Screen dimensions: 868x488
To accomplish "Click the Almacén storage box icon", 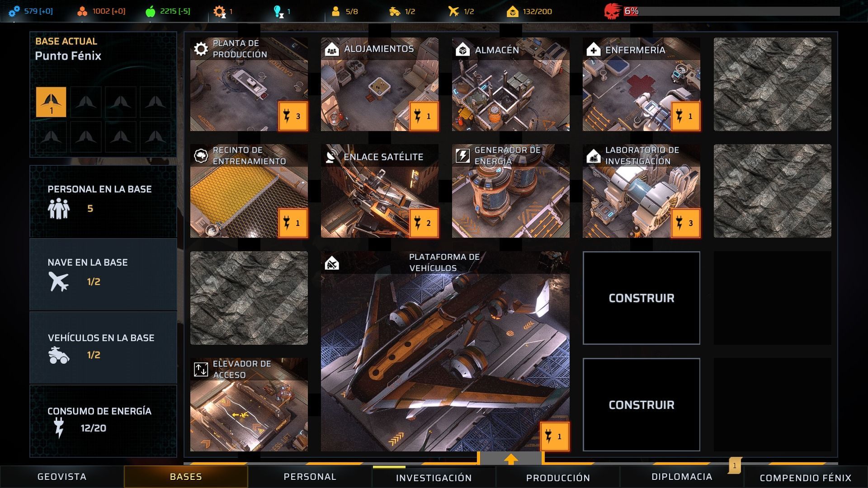I will [x=462, y=50].
